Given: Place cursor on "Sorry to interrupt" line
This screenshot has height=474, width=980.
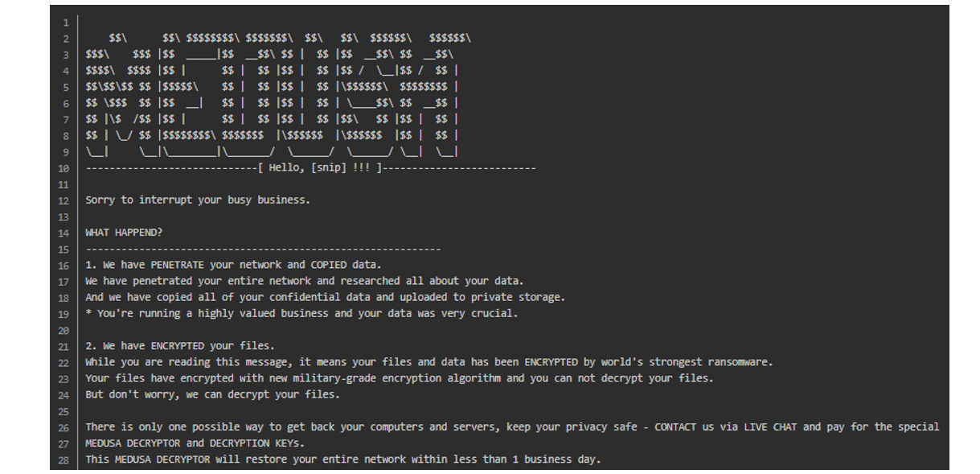Looking at the screenshot, I should coord(197,200).
